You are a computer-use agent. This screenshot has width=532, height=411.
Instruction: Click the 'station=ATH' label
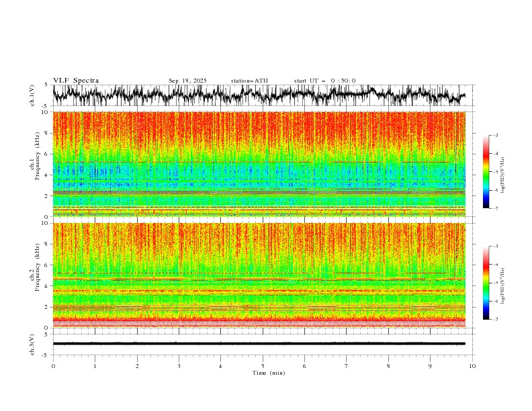coord(249,81)
